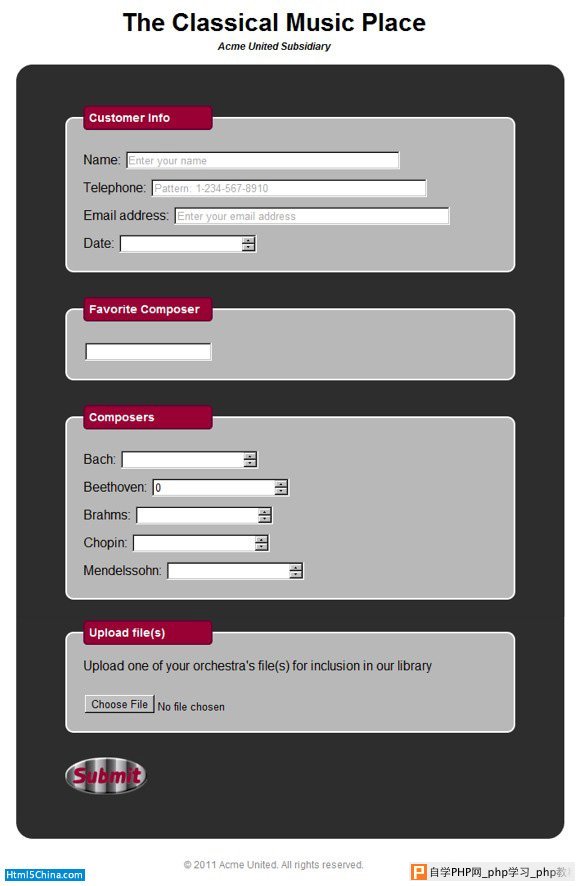Focus the Telephone input field
Viewport: 580px width, 886px height.
pyautogui.click(x=289, y=188)
